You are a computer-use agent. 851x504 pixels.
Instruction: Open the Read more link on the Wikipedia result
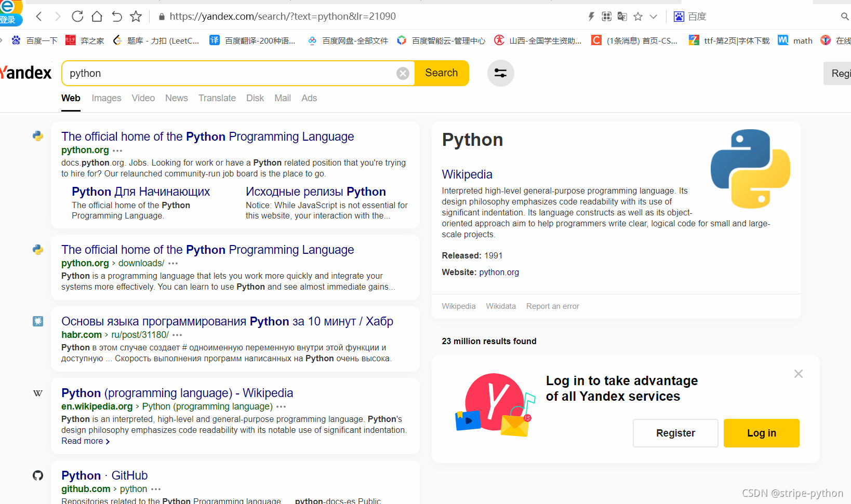[x=82, y=441]
